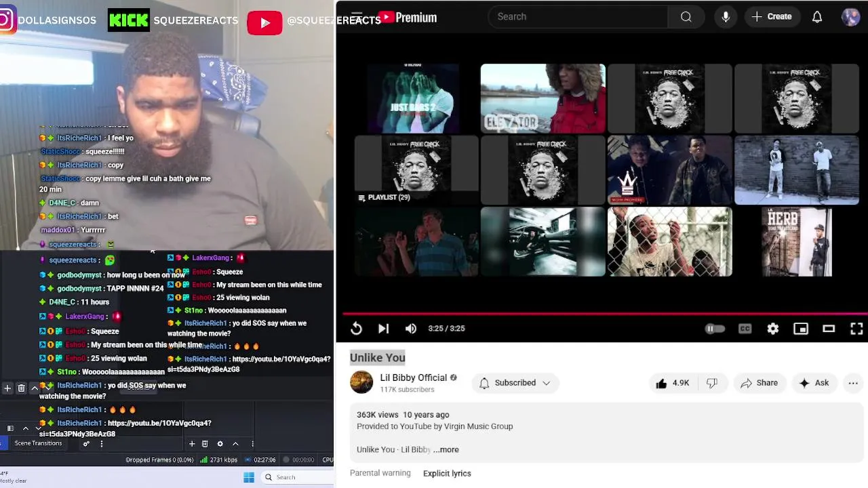Skip to the next video
The image size is (868, 488).
coord(383,329)
